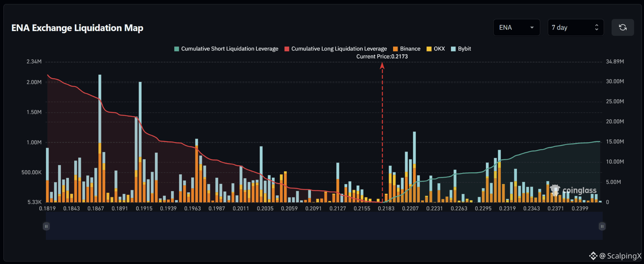Click the ENA Exchange Liquidation Map title
The height and width of the screenshot is (264, 644).
[x=77, y=28]
